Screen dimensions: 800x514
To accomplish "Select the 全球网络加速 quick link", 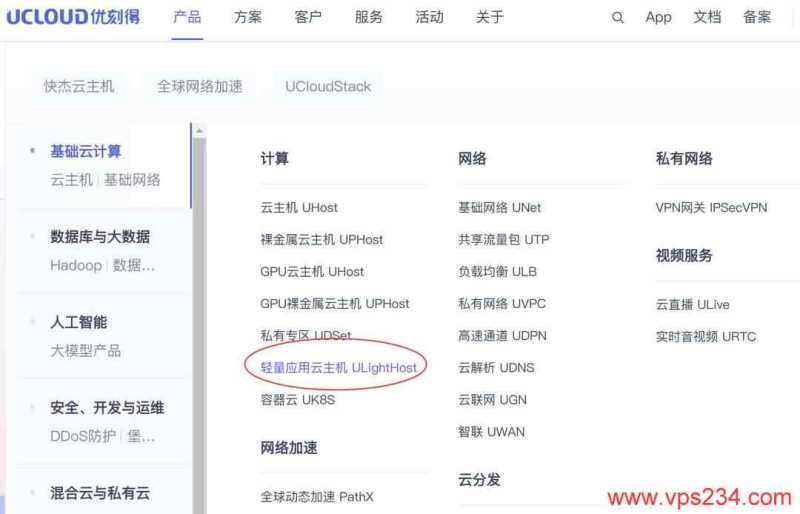I will (x=199, y=86).
